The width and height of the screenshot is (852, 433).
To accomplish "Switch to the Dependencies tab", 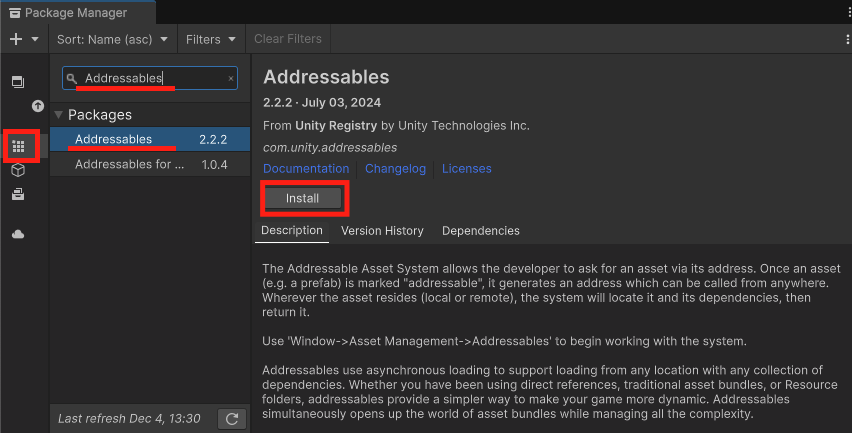I will point(481,231).
